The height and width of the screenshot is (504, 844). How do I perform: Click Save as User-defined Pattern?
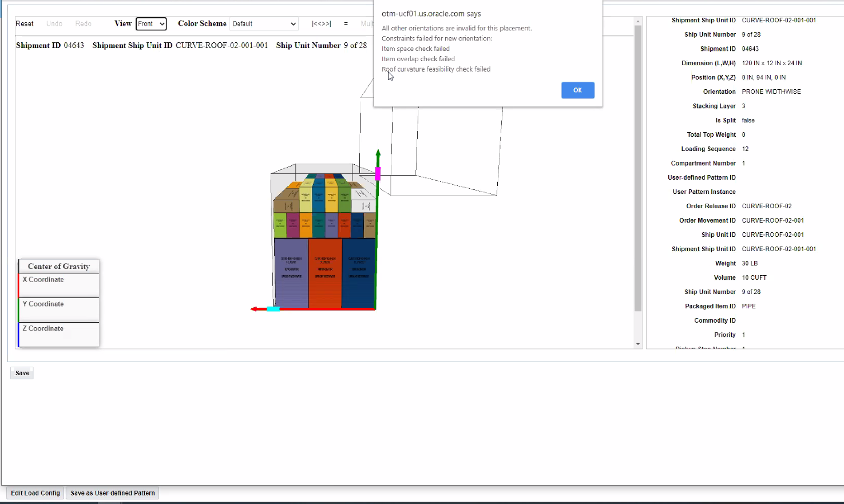[x=113, y=493]
